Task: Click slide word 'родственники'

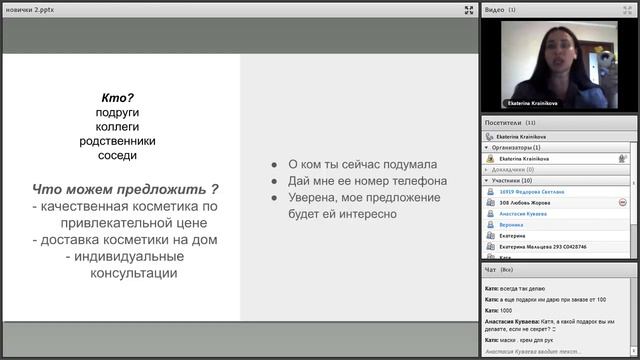Action: 117,141
